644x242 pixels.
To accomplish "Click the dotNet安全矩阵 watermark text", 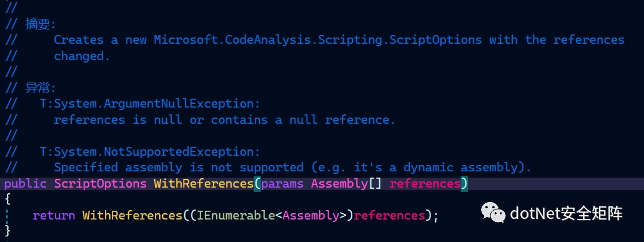I will 567,213.
